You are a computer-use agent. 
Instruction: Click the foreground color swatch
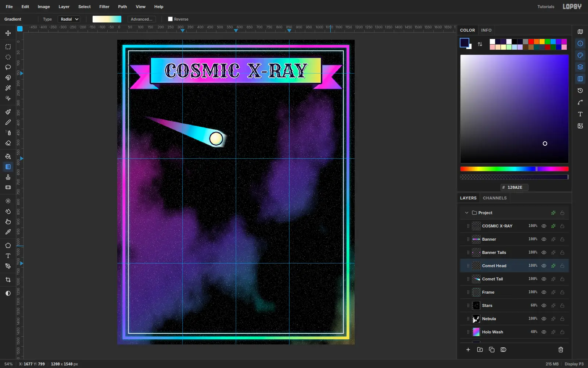pyautogui.click(x=465, y=43)
